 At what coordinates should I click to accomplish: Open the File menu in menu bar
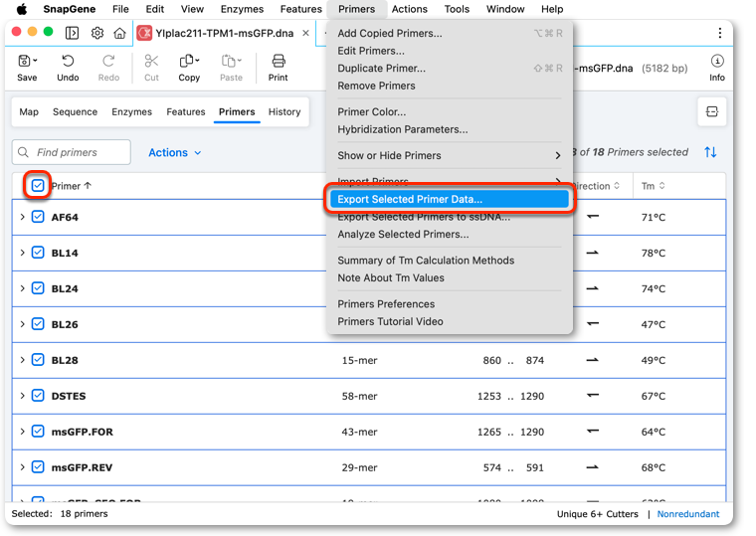point(120,9)
